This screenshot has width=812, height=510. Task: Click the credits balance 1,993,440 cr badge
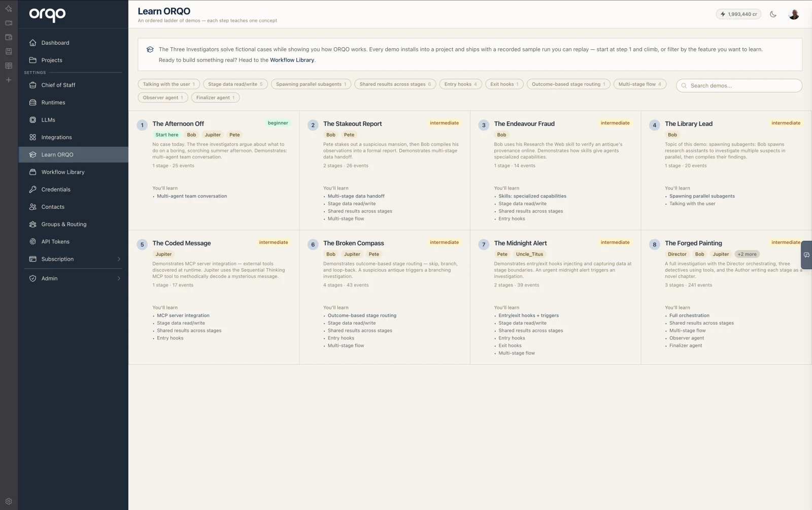click(x=738, y=14)
